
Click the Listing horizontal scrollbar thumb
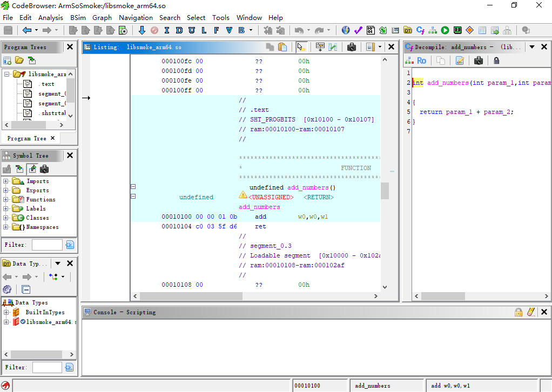[x=191, y=296]
